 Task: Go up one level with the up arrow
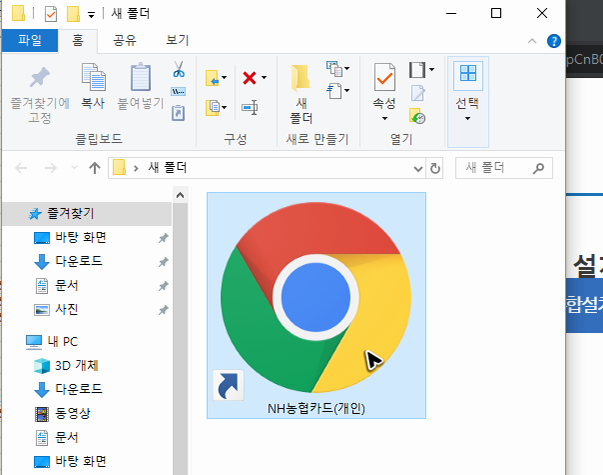pos(95,168)
